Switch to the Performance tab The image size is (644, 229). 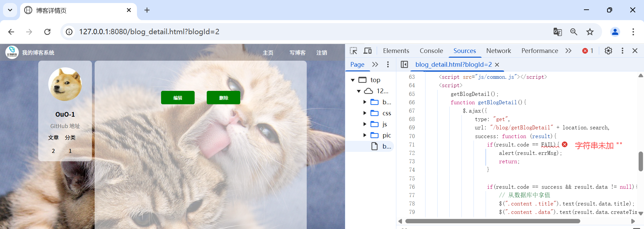click(540, 51)
